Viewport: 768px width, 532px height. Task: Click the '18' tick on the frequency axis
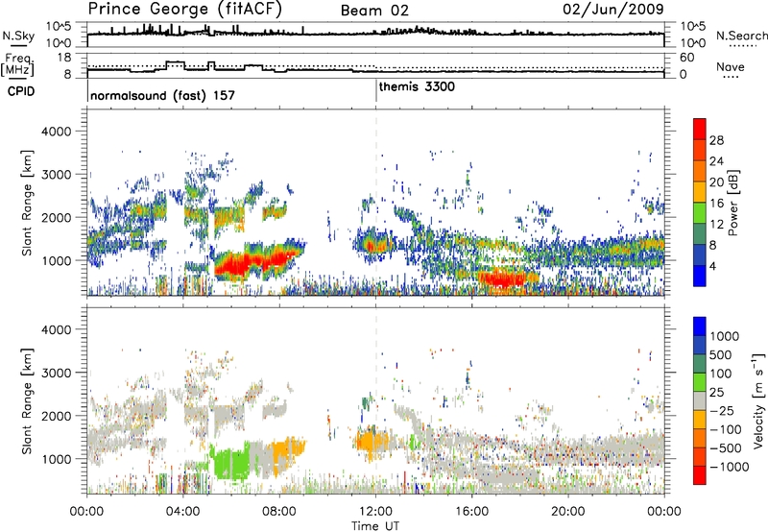coord(64,58)
